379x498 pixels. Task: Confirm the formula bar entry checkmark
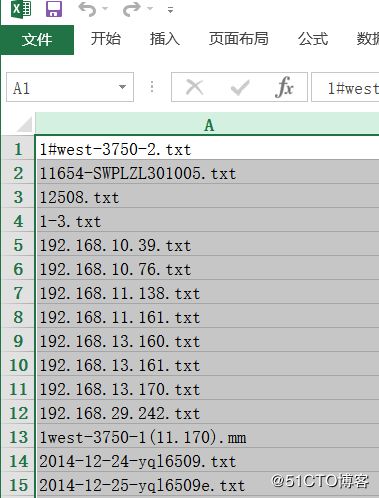[x=240, y=88]
